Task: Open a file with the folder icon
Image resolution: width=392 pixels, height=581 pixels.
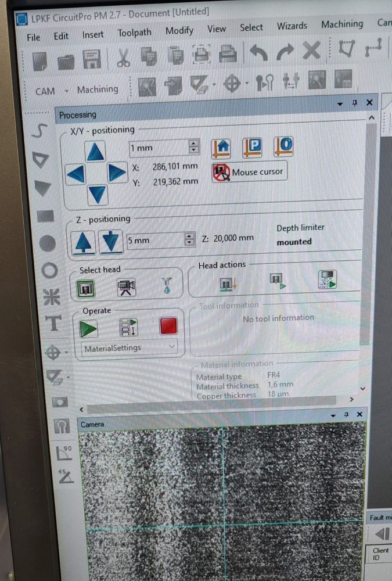Action: pos(66,62)
